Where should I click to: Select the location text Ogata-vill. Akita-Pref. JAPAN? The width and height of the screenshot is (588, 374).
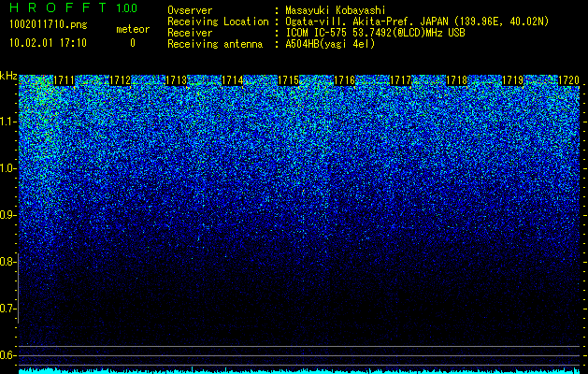point(368,22)
